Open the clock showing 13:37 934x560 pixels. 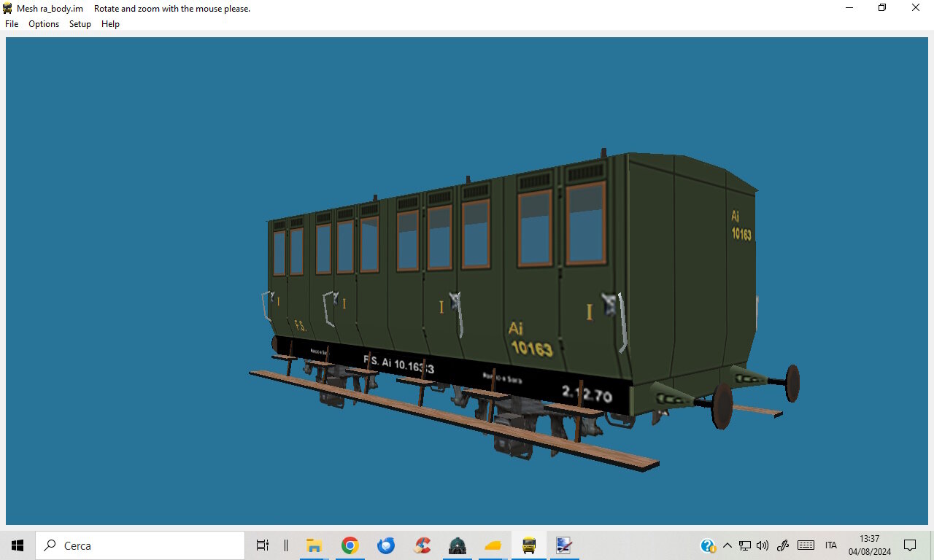(869, 545)
